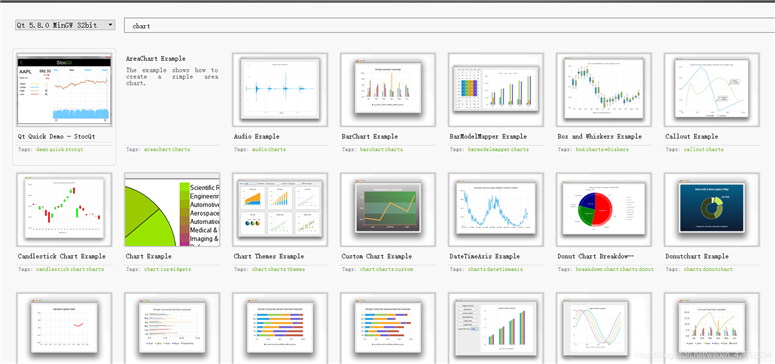Open the Chart Themes Example thumbnail

pyautogui.click(x=280, y=210)
